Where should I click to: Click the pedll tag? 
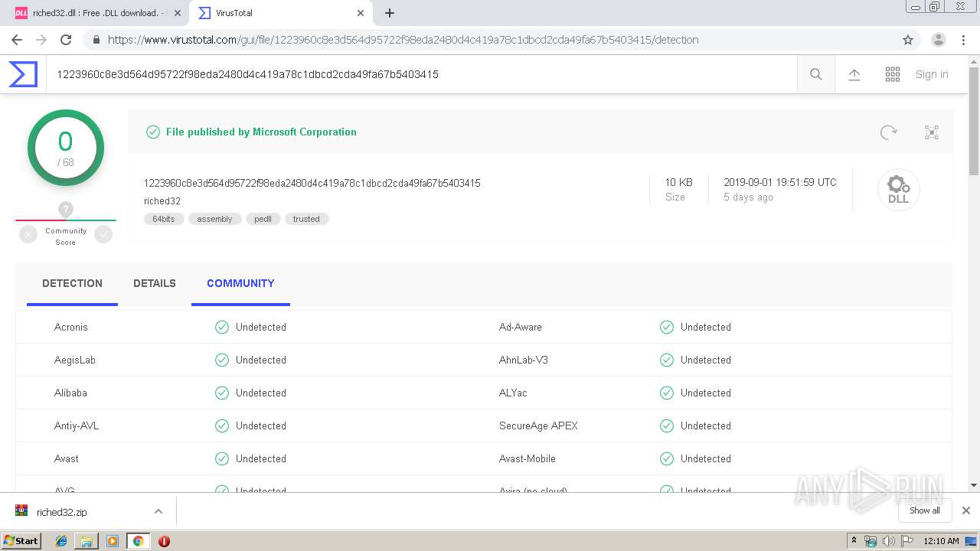(263, 219)
